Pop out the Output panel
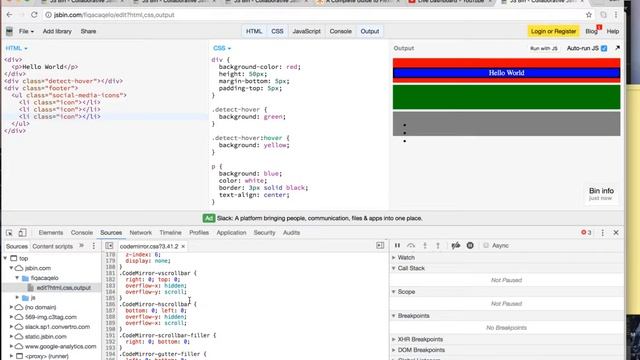Viewport: 640px width, 360px height. point(618,48)
